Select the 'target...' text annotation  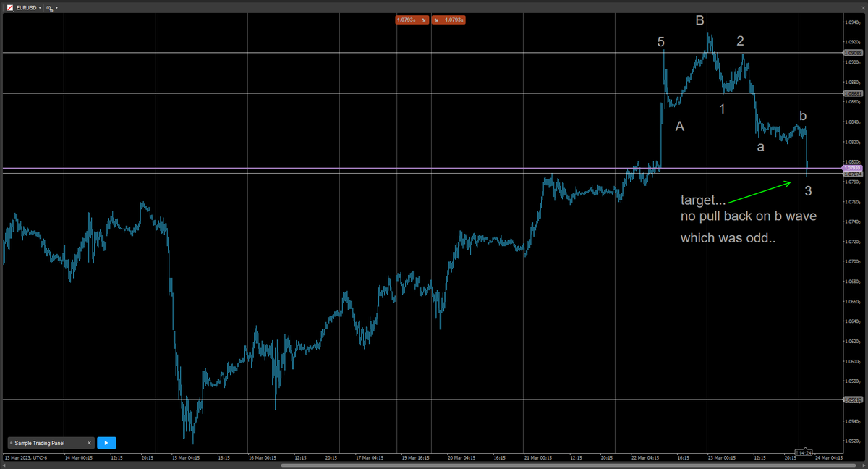click(x=703, y=199)
